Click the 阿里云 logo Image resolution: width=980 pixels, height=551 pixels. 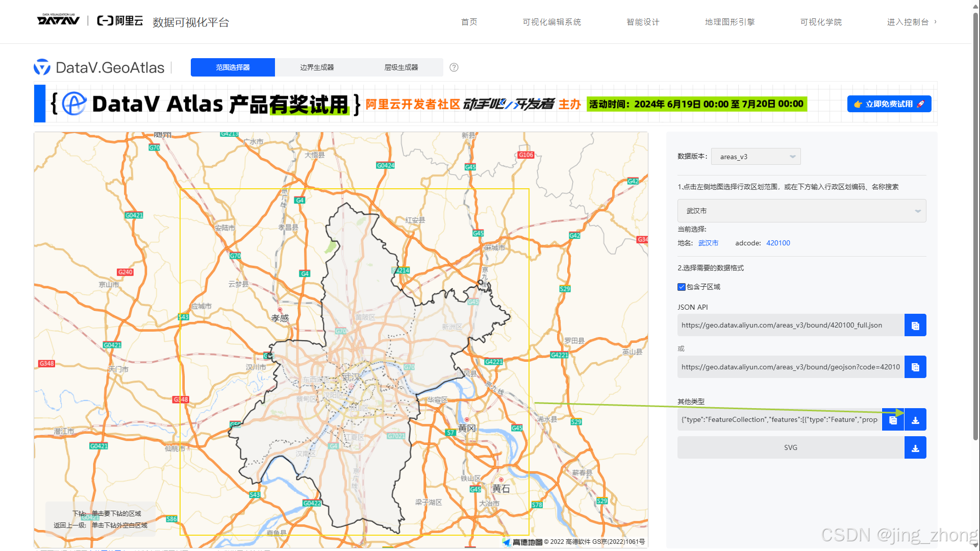[x=120, y=21]
